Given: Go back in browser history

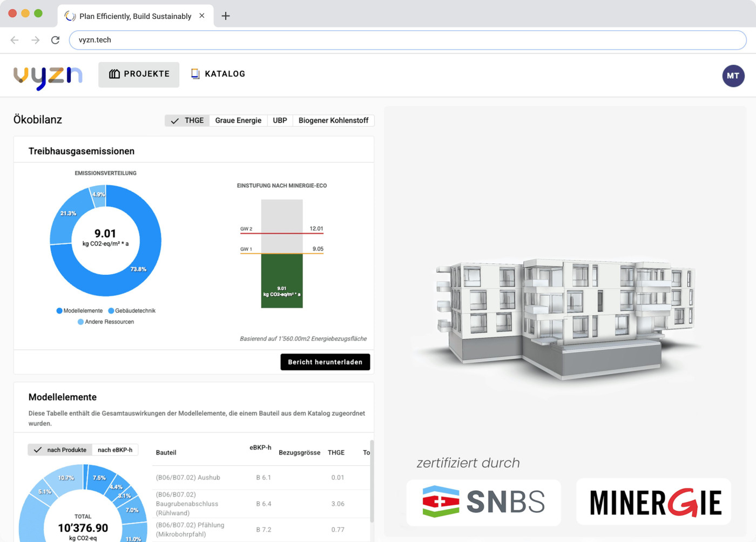Looking at the screenshot, I should pos(15,40).
